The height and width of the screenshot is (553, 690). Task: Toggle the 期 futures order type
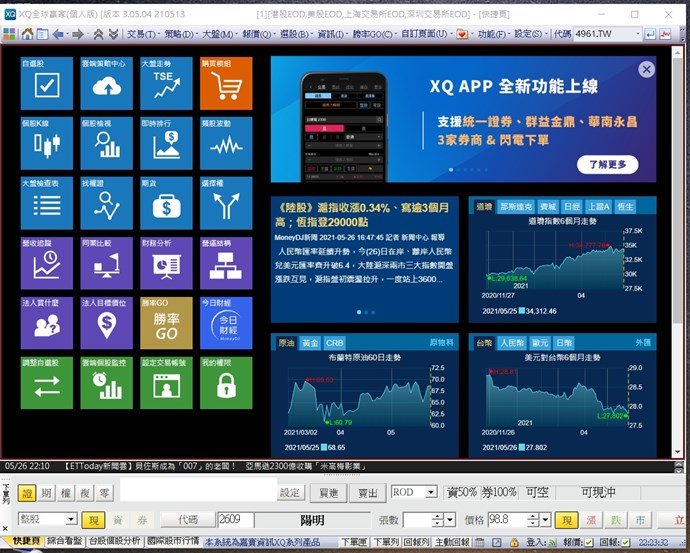47,493
